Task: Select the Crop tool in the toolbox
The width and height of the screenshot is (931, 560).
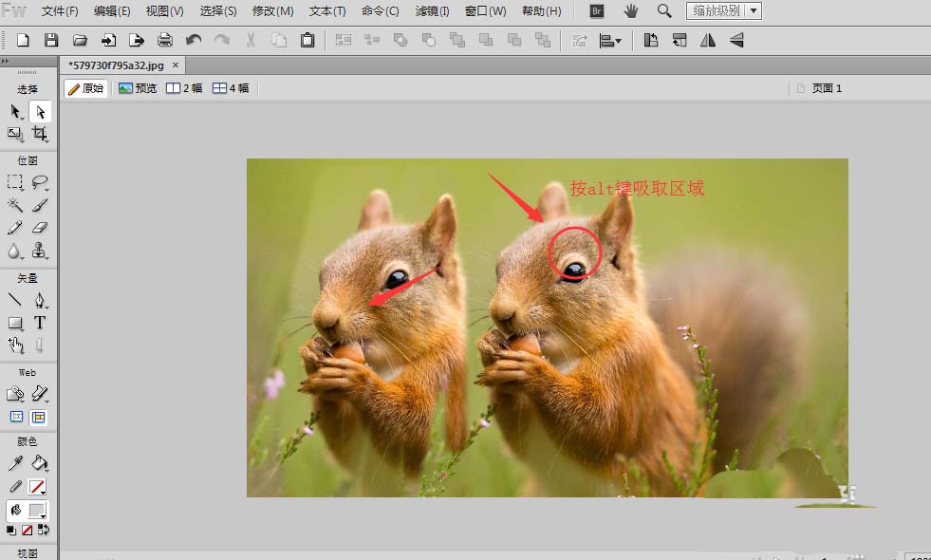Action: coord(40,135)
